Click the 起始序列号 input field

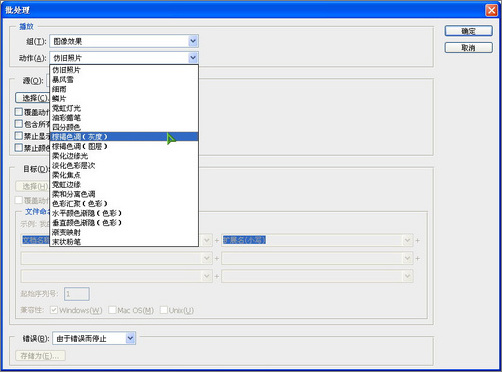pyautogui.click(x=77, y=294)
